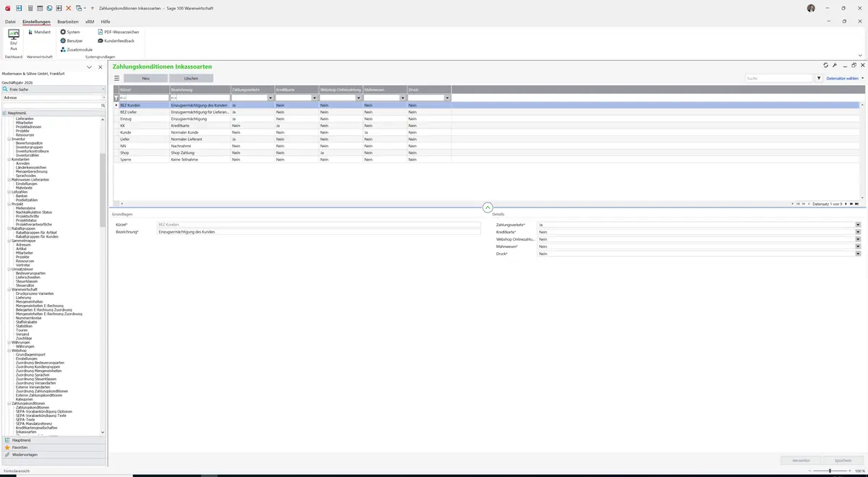Open the calendar icon in the title bar
Image resolution: width=868 pixels, height=477 pixels.
pyautogui.click(x=40, y=8)
